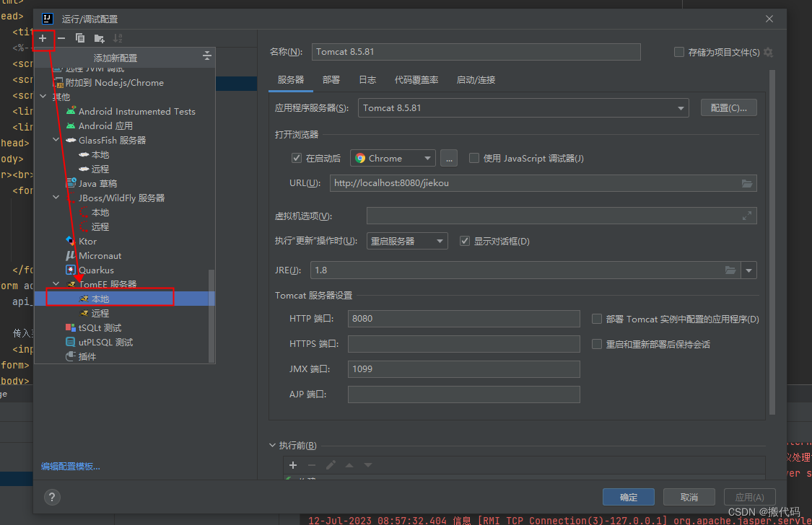Click the HTTP 端口 field showing 8080
The height and width of the screenshot is (525, 812).
[464, 319]
